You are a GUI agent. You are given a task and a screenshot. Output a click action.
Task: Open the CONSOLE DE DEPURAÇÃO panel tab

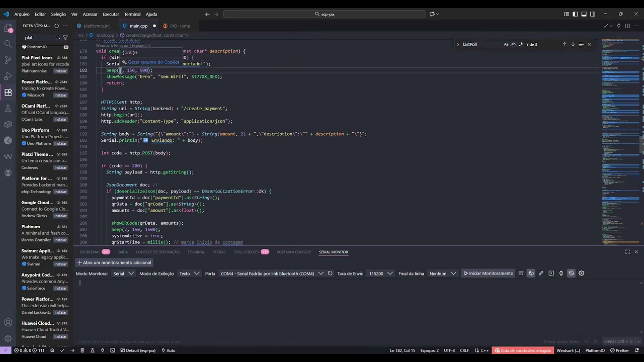157,252
